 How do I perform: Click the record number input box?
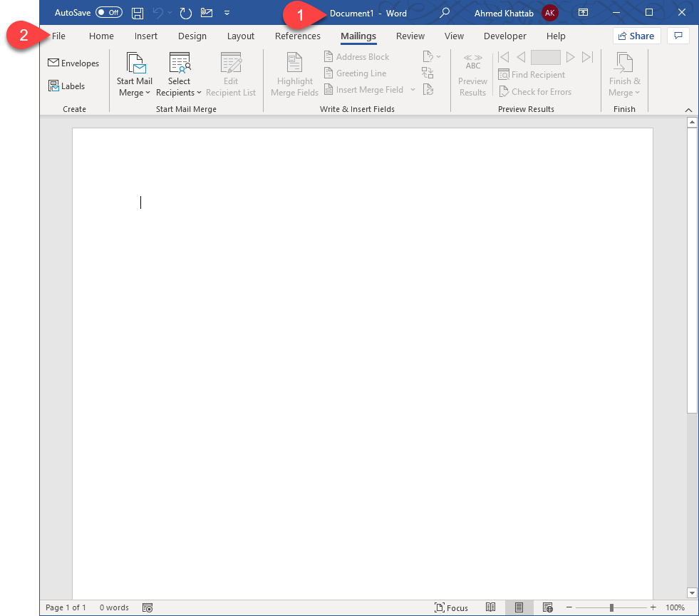(546, 57)
